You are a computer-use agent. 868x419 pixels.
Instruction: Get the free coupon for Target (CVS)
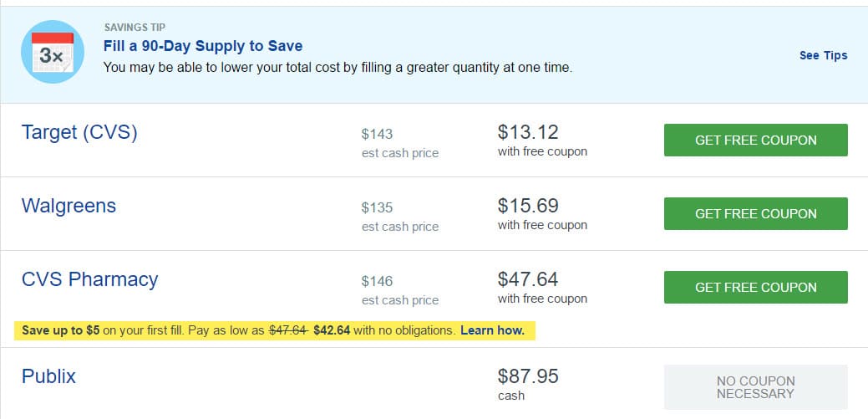755,141
